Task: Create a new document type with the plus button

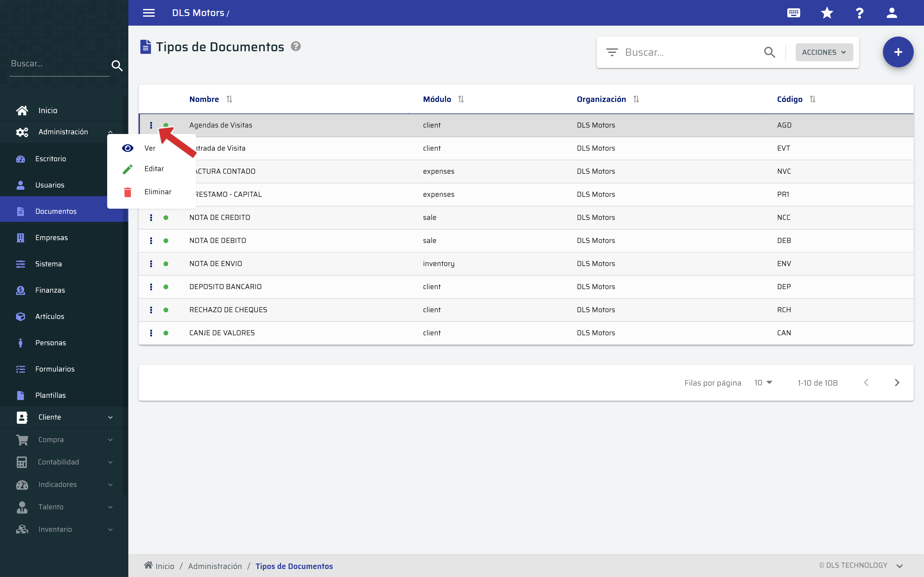Action: click(x=898, y=52)
